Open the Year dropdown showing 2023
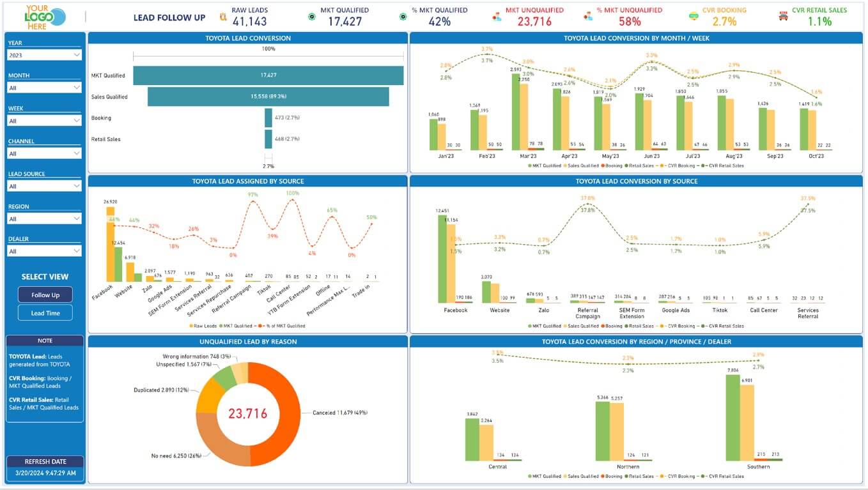 [x=44, y=56]
